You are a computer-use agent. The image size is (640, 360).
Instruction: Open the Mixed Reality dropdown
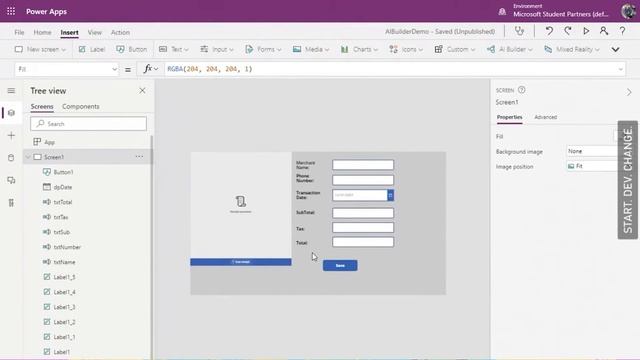[572, 49]
